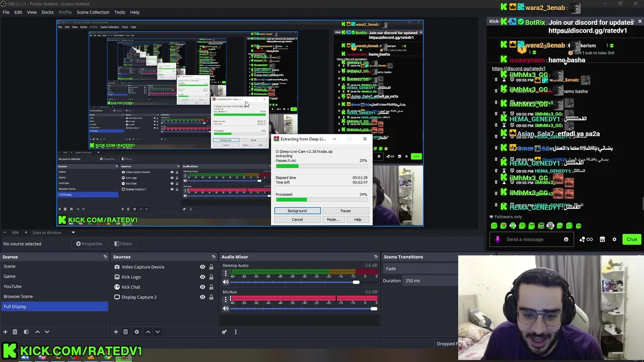Hide the Display Capture 2 source

coord(203,297)
